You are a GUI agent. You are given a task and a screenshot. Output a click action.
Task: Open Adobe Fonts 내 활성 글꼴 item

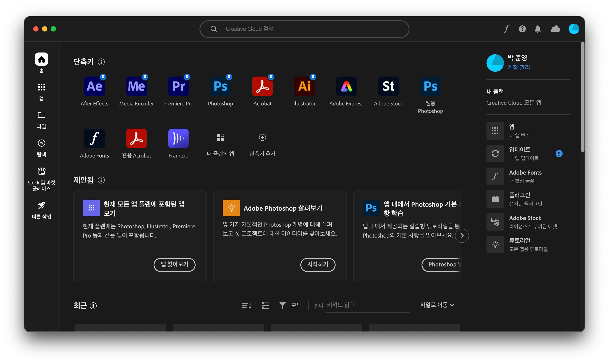point(528,176)
